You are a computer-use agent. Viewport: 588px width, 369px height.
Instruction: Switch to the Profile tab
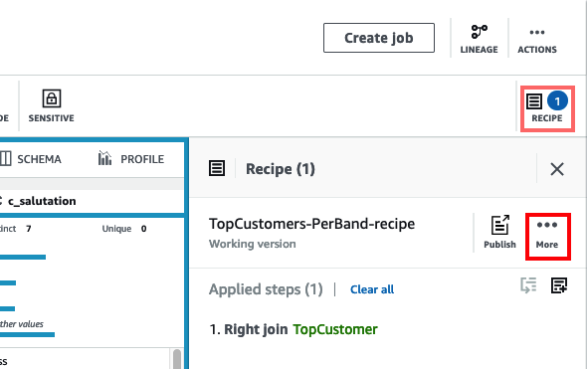131,159
